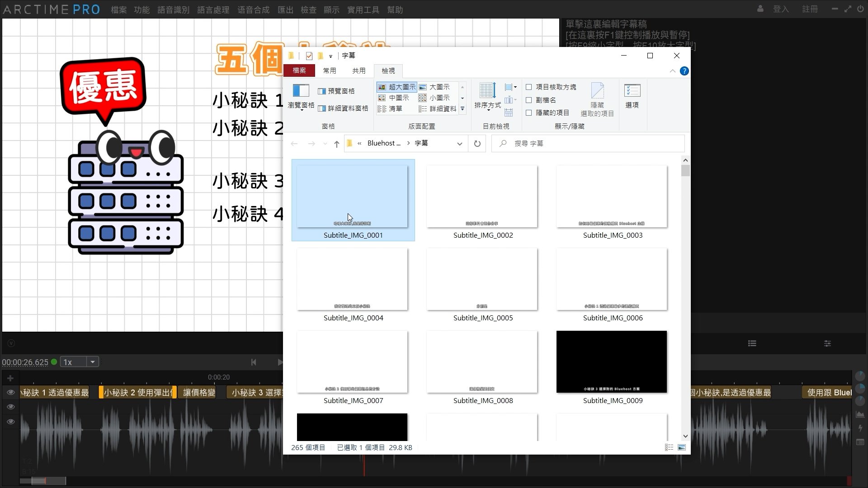Toggle second track visibility eye icon
The image size is (868, 488).
tap(11, 407)
